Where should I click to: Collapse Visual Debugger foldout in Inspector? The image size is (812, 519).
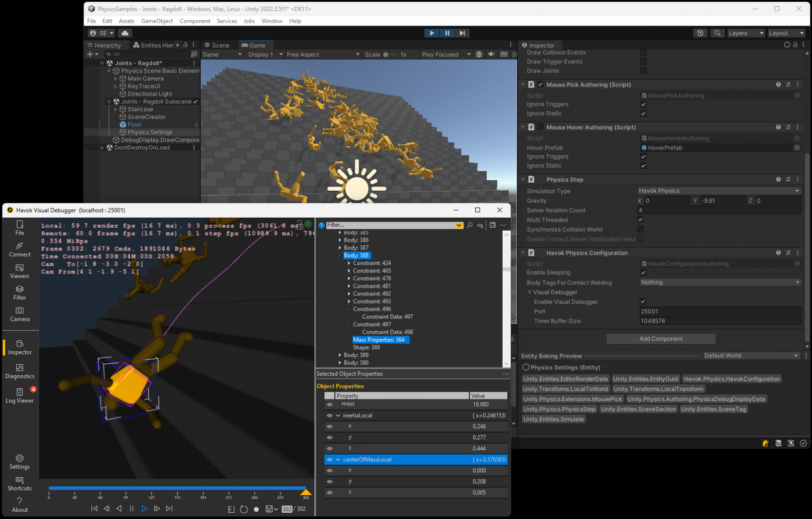click(x=529, y=292)
